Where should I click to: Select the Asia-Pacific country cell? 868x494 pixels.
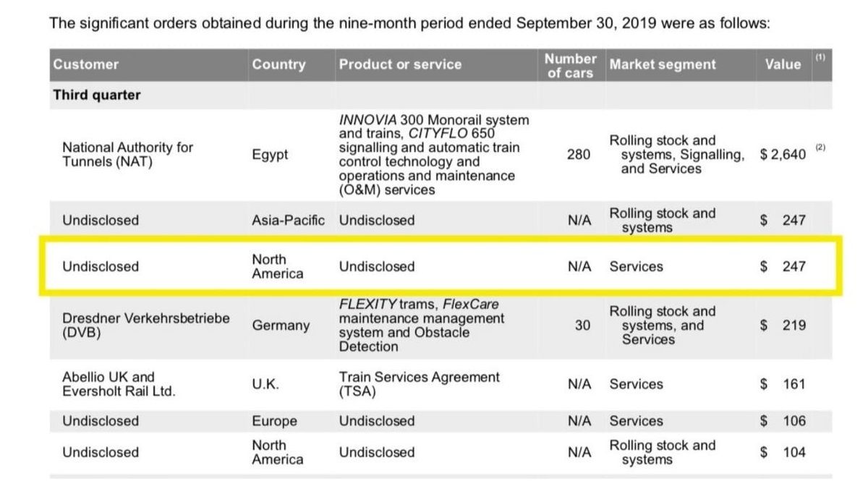click(x=288, y=220)
